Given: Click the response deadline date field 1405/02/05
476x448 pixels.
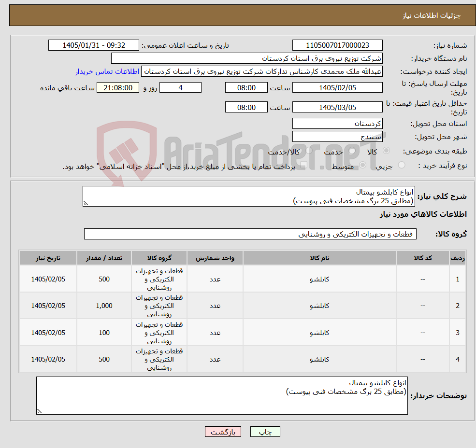Looking at the screenshot, I should pyautogui.click(x=337, y=88).
